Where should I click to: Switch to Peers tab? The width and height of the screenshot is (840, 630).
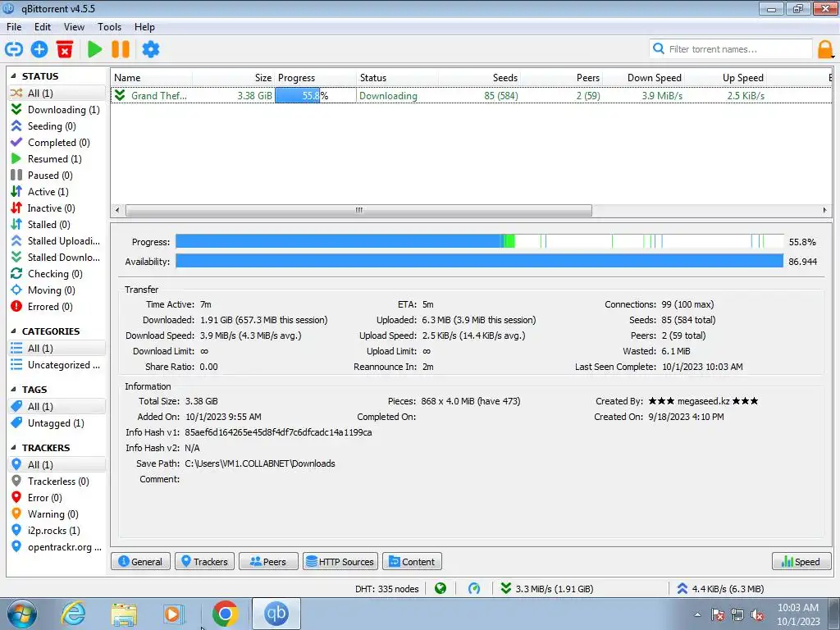(x=268, y=561)
